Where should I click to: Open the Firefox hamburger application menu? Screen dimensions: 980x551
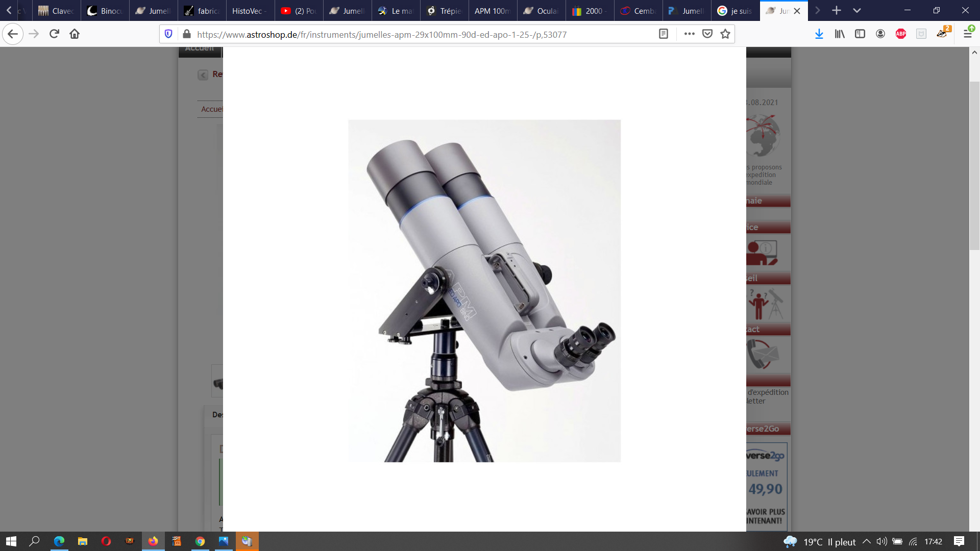pos(967,34)
